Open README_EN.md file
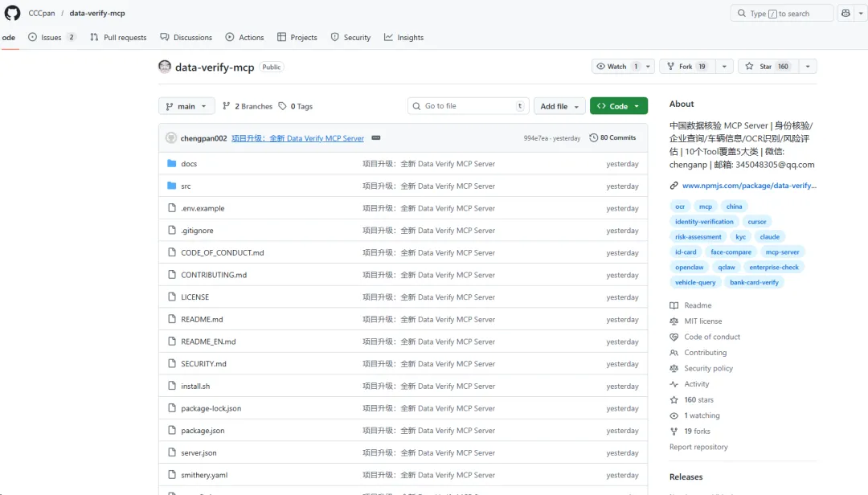Viewport: 868px width, 495px height. [208, 342]
